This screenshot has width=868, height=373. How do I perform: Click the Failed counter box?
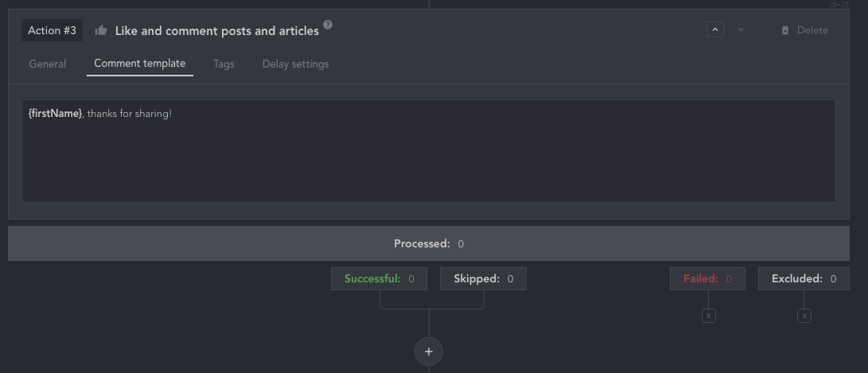pos(707,279)
